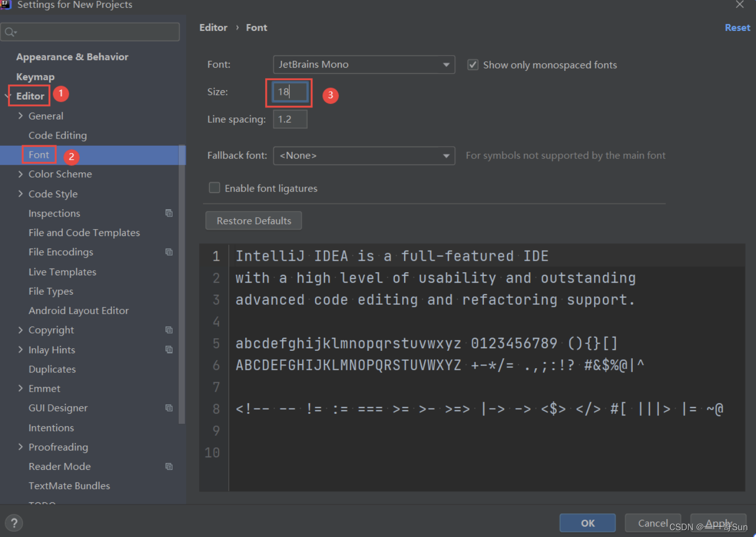Select the Font settings page
The width and height of the screenshot is (756, 537).
[39, 155]
